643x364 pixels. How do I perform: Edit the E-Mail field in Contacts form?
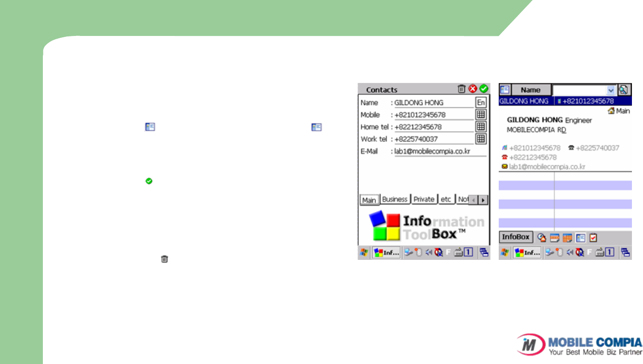(x=440, y=151)
